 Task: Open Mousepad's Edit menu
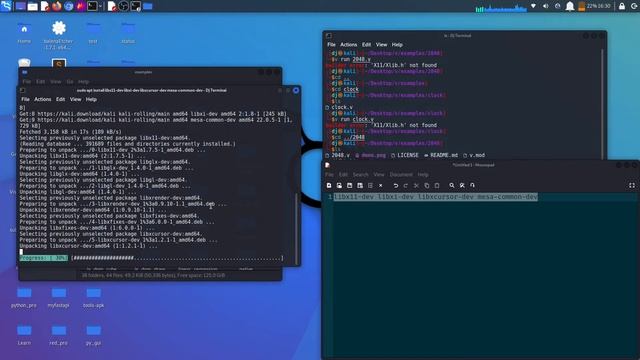point(343,175)
